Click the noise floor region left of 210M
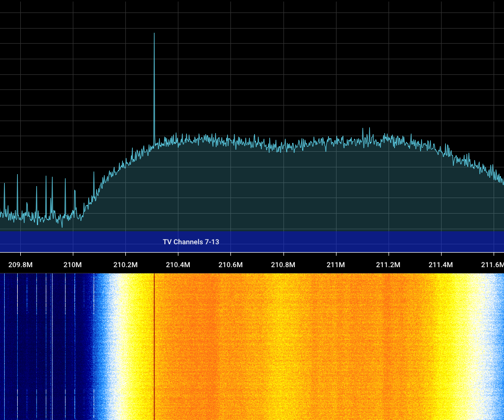 [31, 213]
